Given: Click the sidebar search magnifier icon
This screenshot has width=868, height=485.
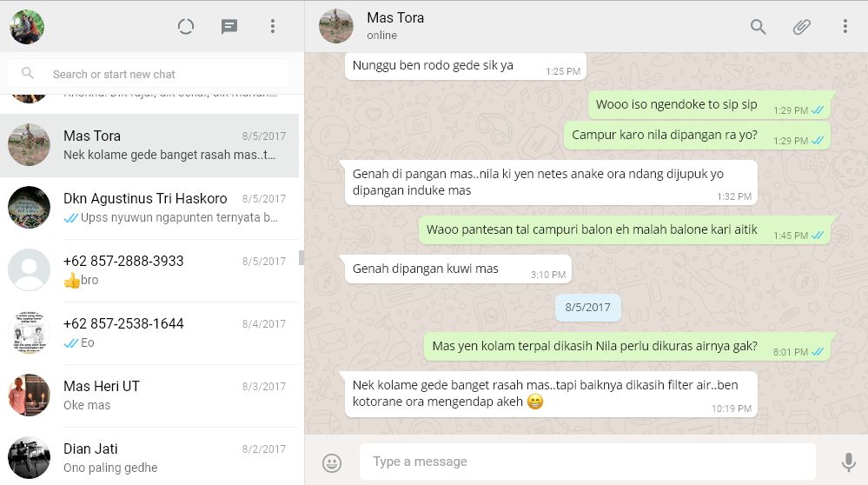Looking at the screenshot, I should 27,73.
